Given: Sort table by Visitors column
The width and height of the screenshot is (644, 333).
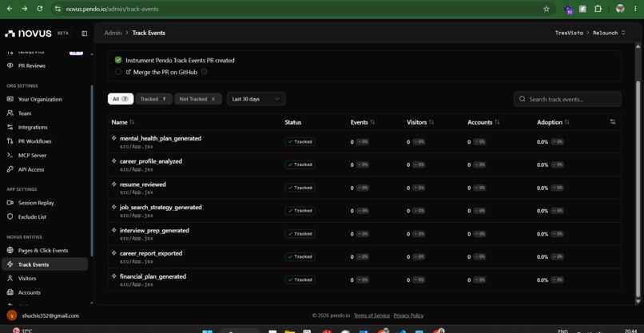Looking at the screenshot, I should click(420, 122).
